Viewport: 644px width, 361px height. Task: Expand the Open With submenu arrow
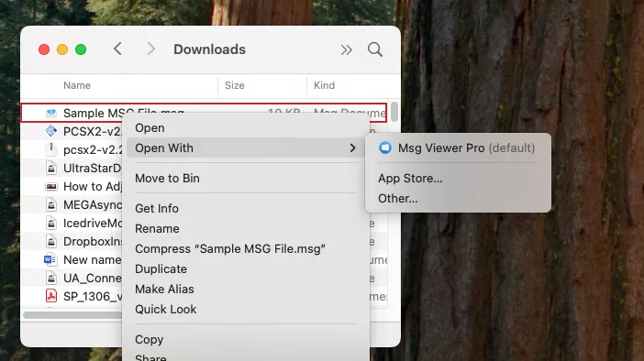point(352,148)
